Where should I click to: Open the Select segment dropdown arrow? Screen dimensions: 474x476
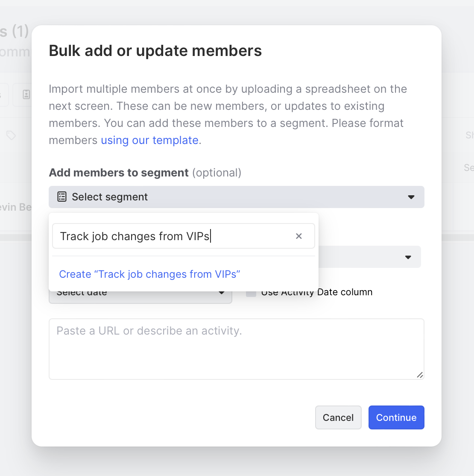[411, 197]
